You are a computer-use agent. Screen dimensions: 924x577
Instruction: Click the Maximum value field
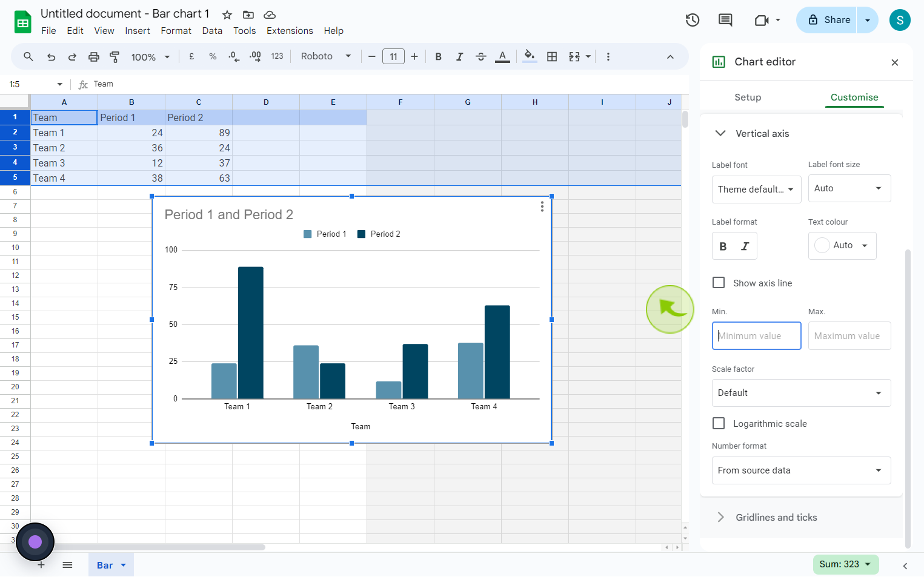tap(849, 336)
